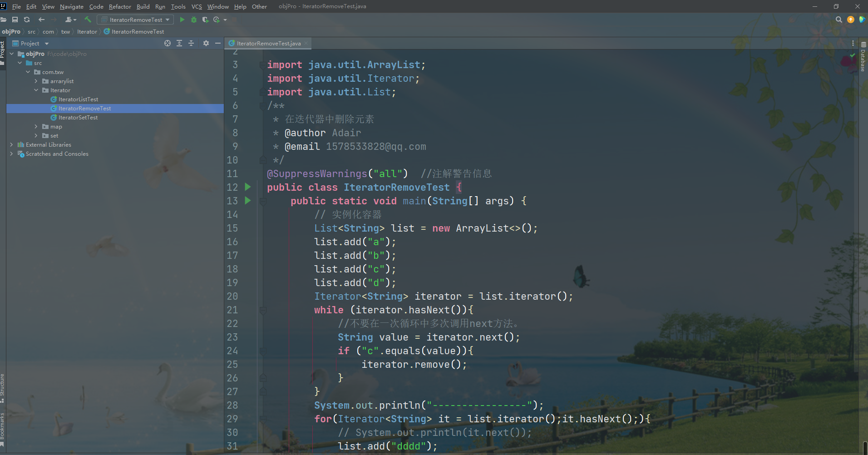Expand the map package
The width and height of the screenshot is (868, 455).
click(36, 126)
